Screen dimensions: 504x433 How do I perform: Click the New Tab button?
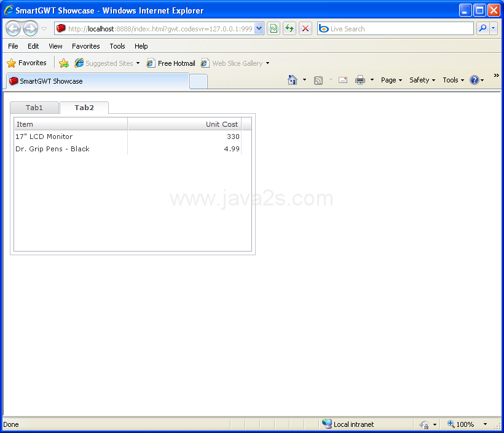(199, 81)
